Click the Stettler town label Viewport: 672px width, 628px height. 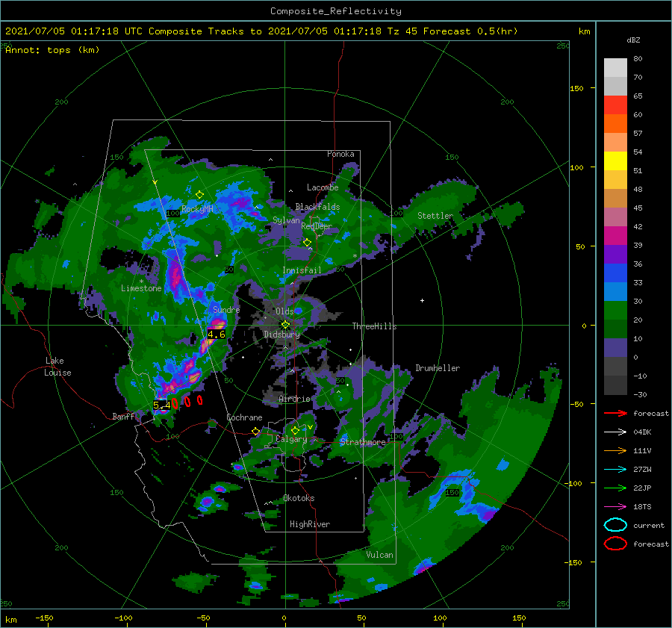pyautogui.click(x=435, y=216)
